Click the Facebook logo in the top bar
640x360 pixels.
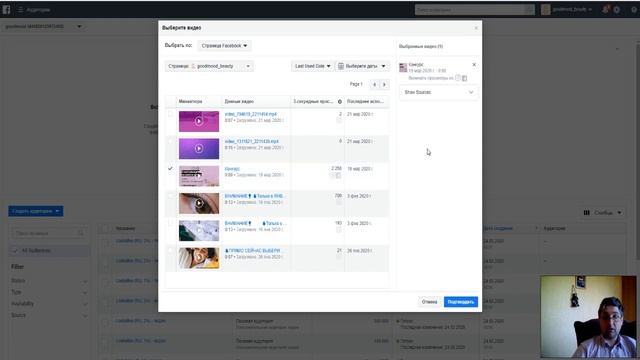(x=6, y=9)
